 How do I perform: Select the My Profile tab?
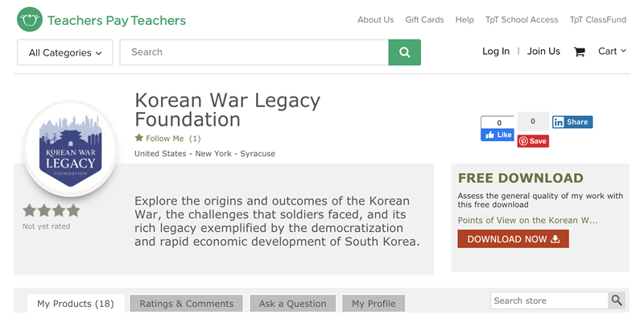point(374,304)
